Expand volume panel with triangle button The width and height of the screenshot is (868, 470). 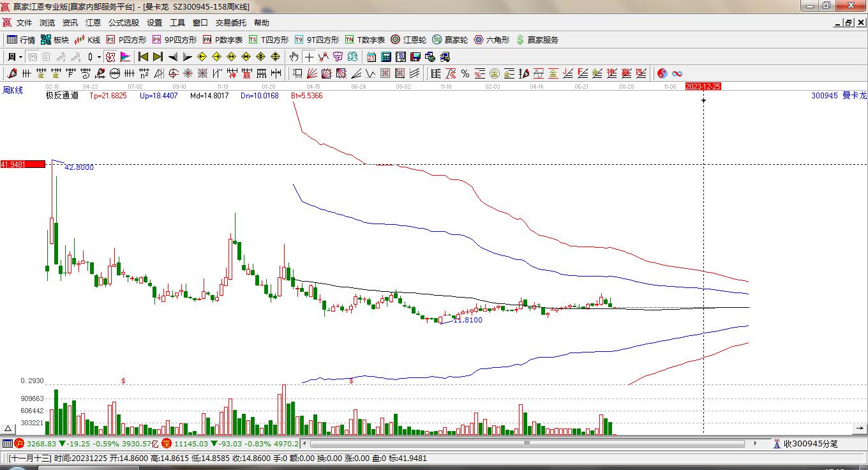coord(9,428)
